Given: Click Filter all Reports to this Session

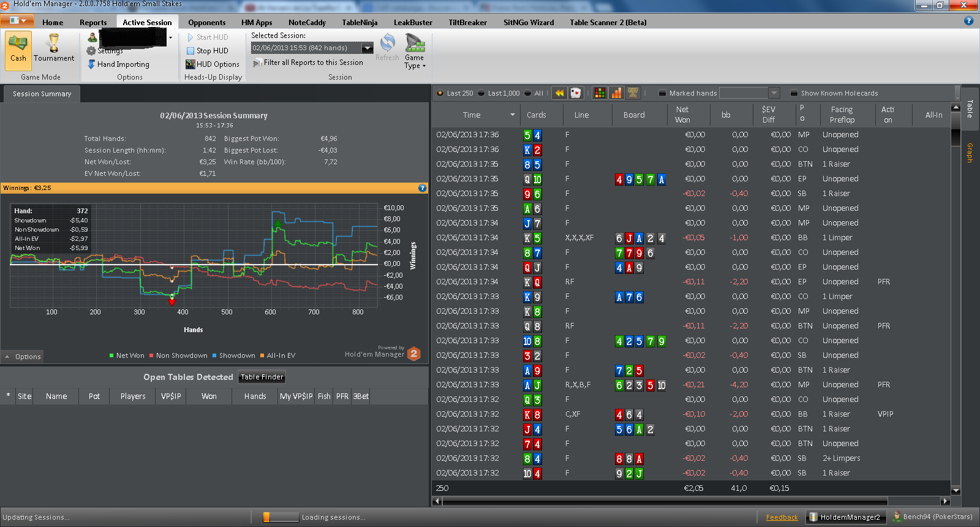Looking at the screenshot, I should point(307,63).
